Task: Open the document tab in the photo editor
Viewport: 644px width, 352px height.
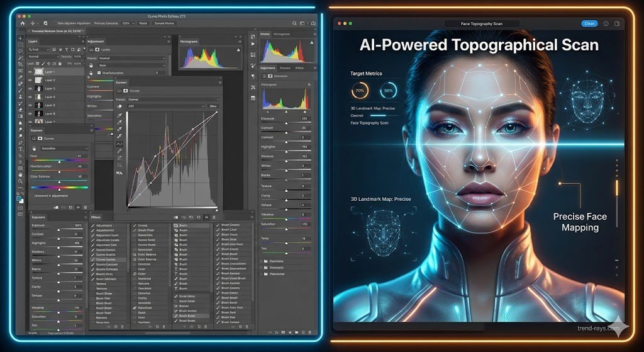Action: click(56, 31)
